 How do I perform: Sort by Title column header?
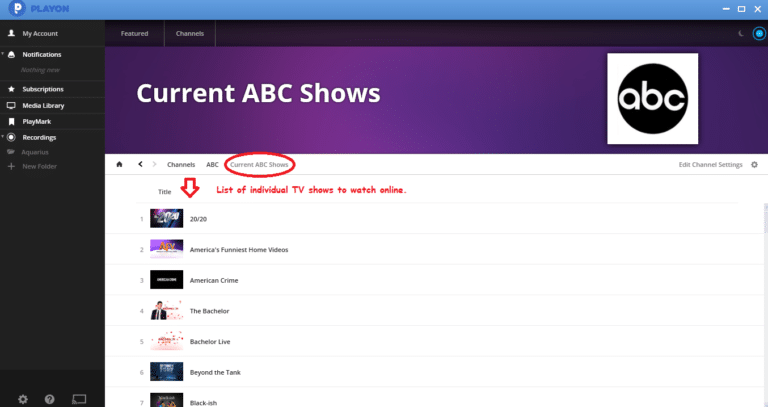click(x=165, y=192)
